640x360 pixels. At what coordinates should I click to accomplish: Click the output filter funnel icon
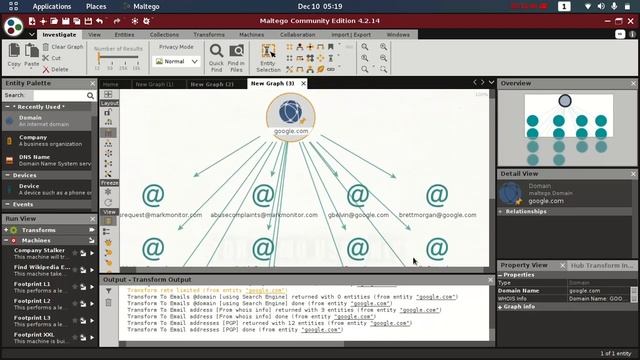tap(109, 291)
